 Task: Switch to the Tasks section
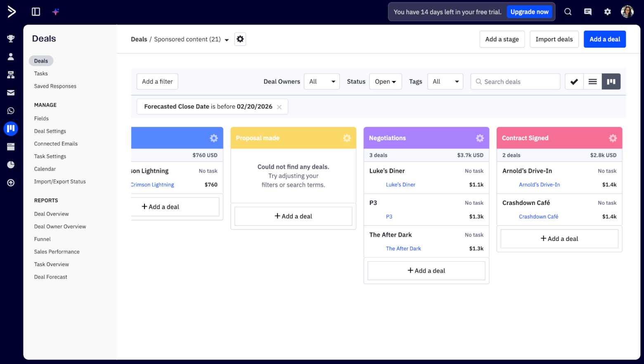40,73
